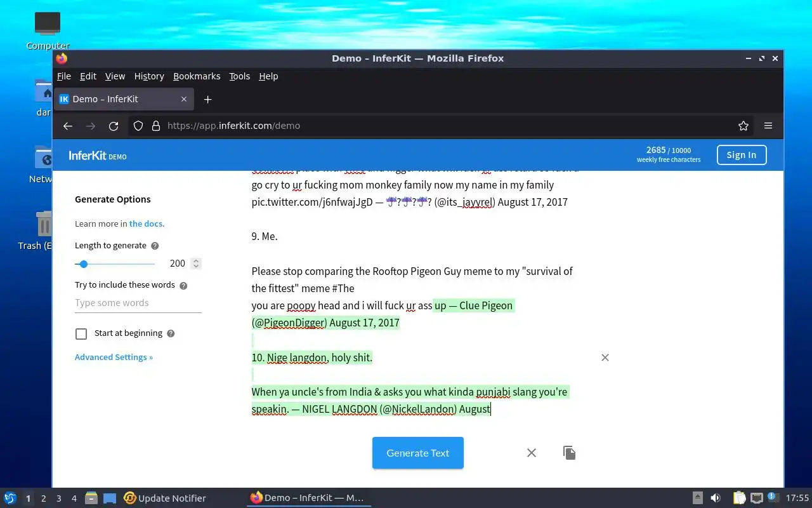The image size is (812, 508).
Task: Click help icon beside Start at beginning
Action: [171, 333]
